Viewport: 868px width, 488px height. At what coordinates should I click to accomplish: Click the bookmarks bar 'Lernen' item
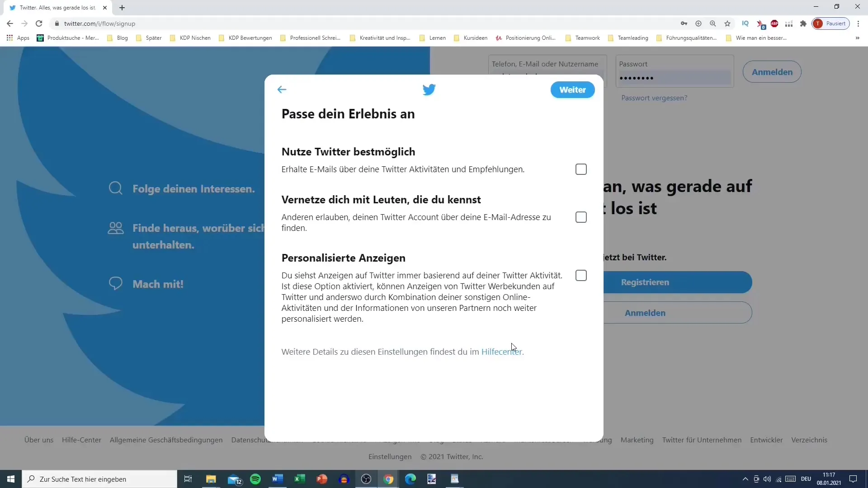pyautogui.click(x=438, y=38)
